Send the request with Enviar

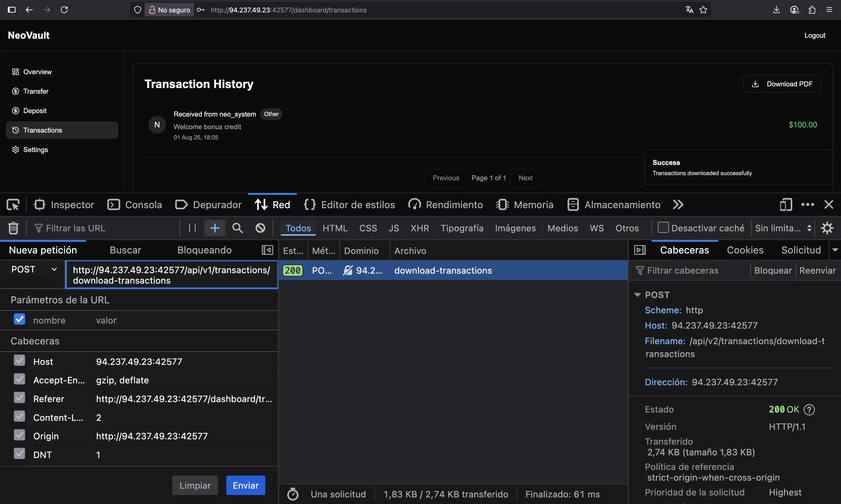[246, 485]
